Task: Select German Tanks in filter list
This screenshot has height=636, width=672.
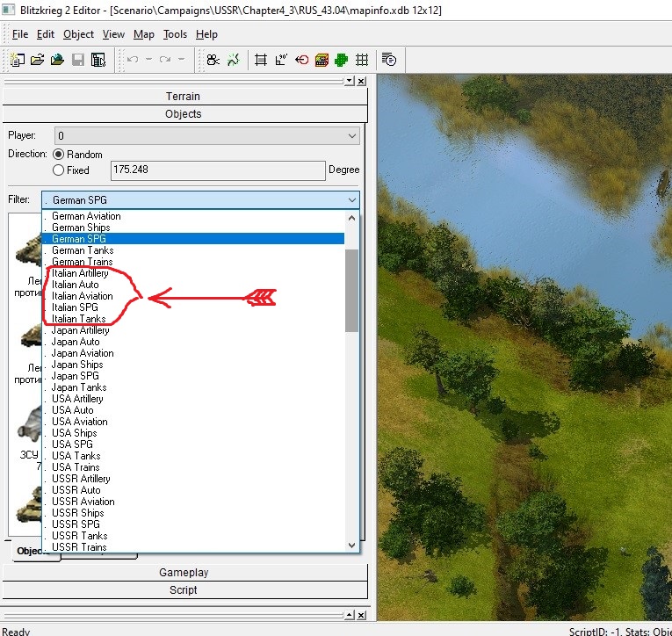Action: [x=193, y=250]
